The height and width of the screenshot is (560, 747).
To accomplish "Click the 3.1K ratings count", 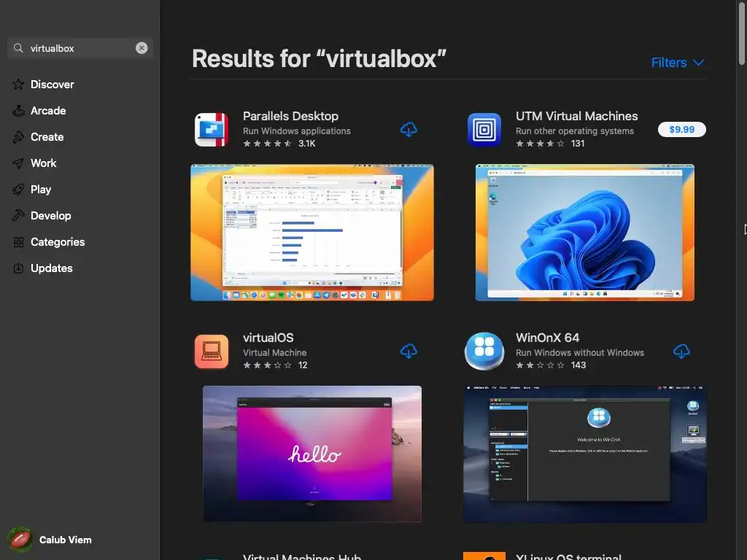I will click(x=307, y=144).
